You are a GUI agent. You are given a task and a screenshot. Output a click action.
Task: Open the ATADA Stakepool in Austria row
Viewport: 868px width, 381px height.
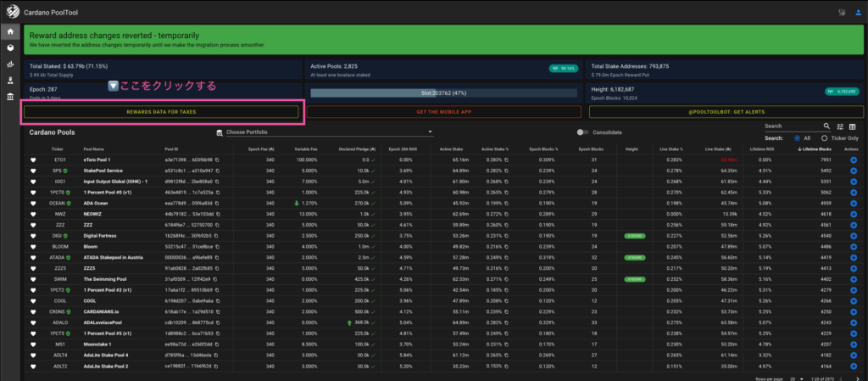coord(443,257)
